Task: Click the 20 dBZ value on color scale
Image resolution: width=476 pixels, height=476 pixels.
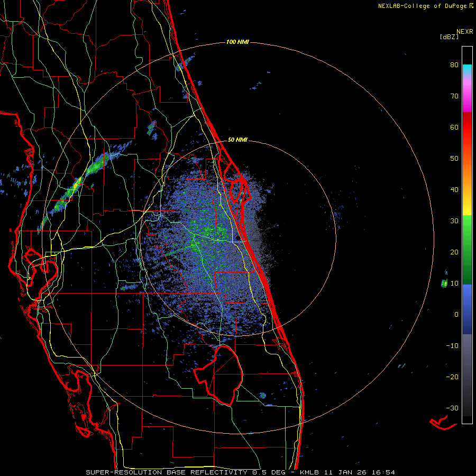Action: click(x=454, y=252)
